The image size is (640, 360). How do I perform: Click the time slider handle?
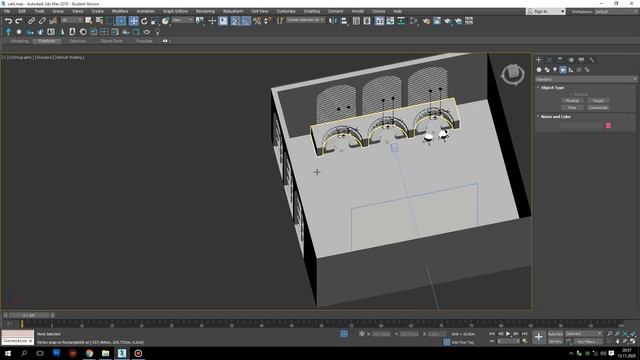29,316
